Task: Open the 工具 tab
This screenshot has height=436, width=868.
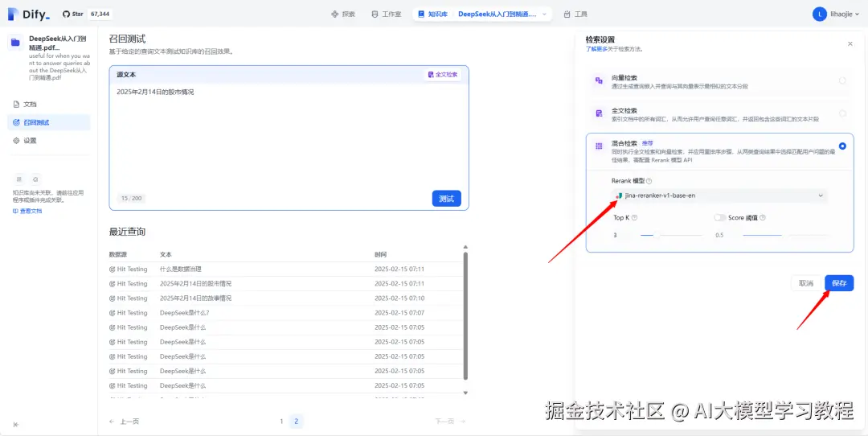Action: (x=575, y=14)
